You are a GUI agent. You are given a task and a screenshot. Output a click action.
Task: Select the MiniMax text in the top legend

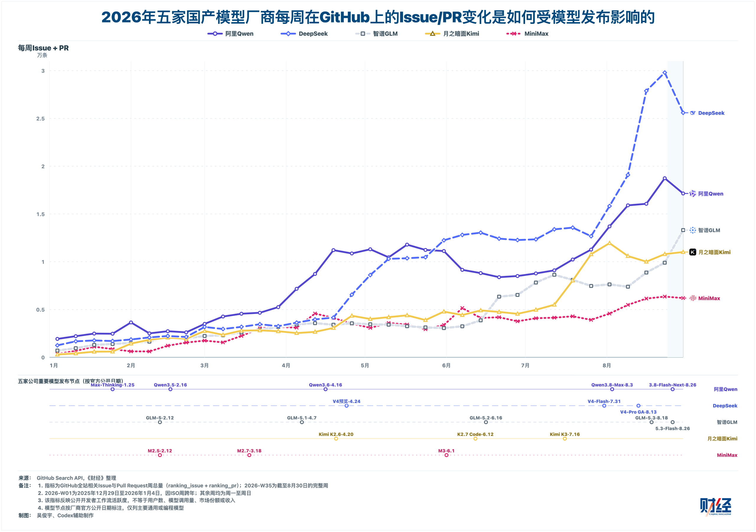(x=536, y=34)
